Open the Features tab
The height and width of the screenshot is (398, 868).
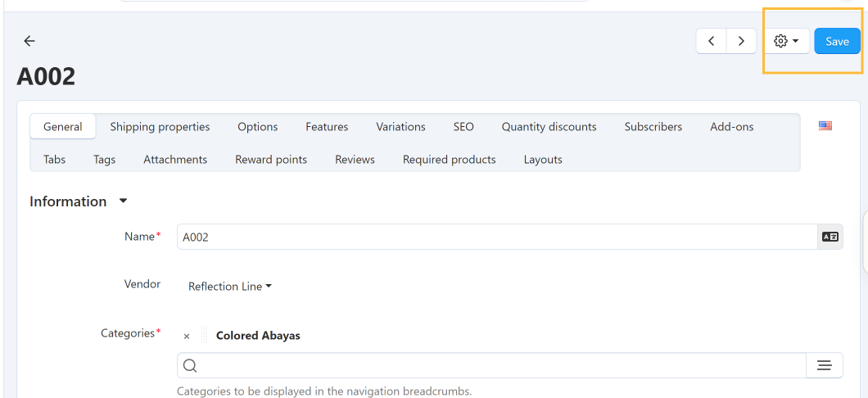point(327,127)
